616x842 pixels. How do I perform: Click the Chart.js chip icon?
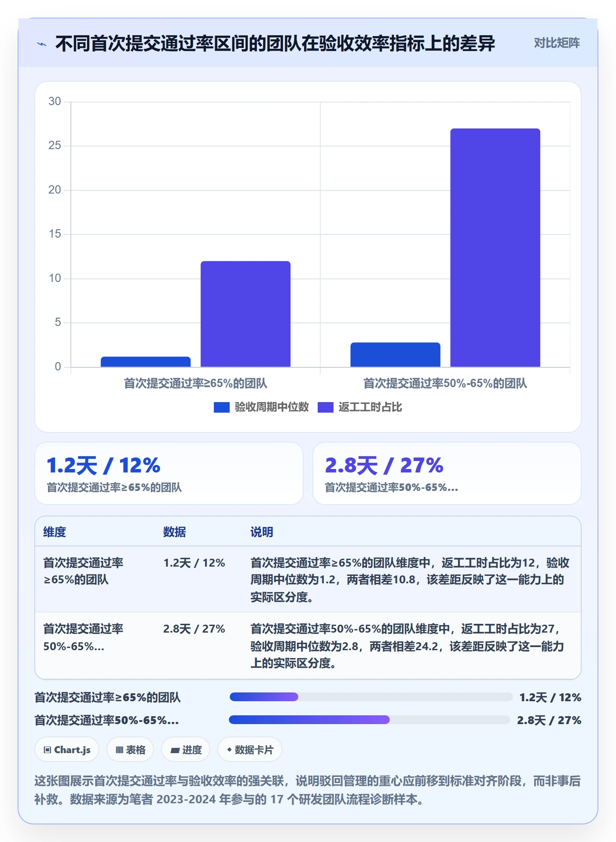(48, 750)
